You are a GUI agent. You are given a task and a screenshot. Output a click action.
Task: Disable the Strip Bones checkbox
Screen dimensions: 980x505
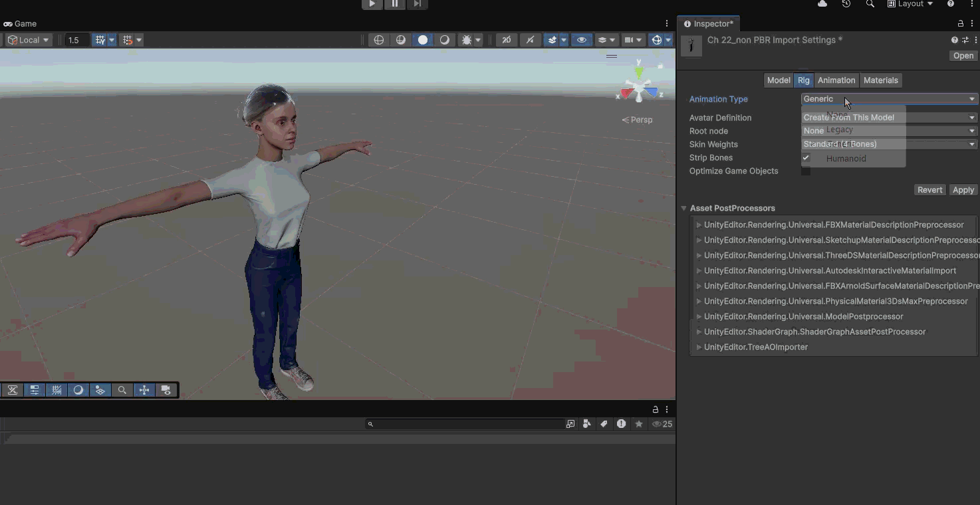coord(806,157)
